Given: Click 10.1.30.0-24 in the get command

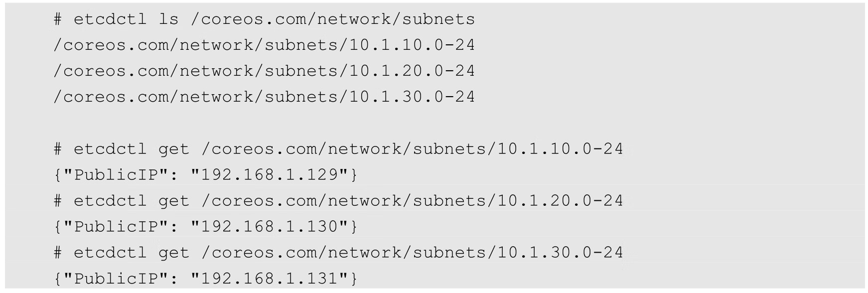Looking at the screenshot, I should pyautogui.click(x=560, y=253).
